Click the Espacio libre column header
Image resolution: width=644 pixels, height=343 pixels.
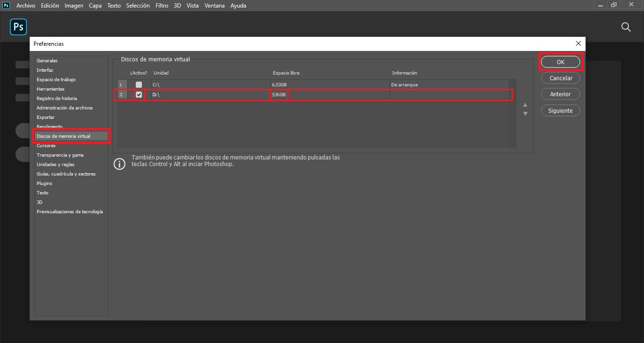pyautogui.click(x=286, y=73)
